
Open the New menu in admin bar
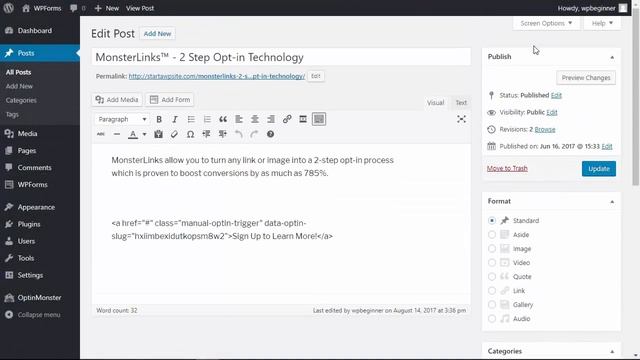(x=107, y=8)
